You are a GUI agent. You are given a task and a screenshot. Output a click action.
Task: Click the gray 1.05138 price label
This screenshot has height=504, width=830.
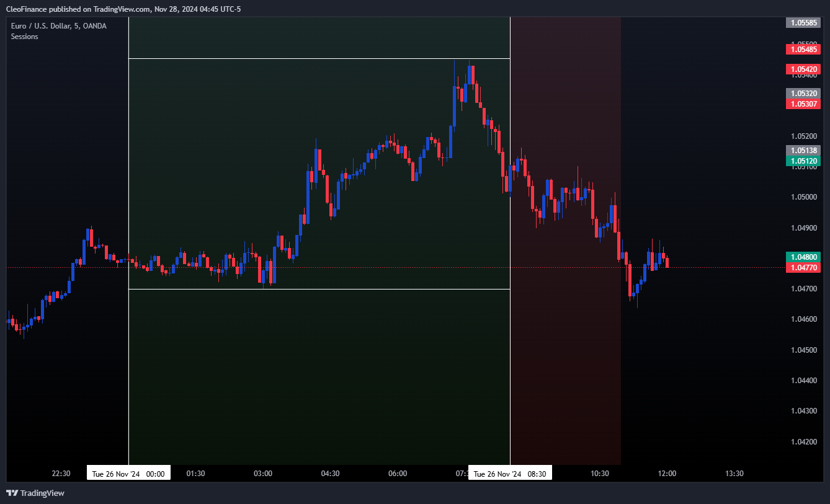pos(803,150)
